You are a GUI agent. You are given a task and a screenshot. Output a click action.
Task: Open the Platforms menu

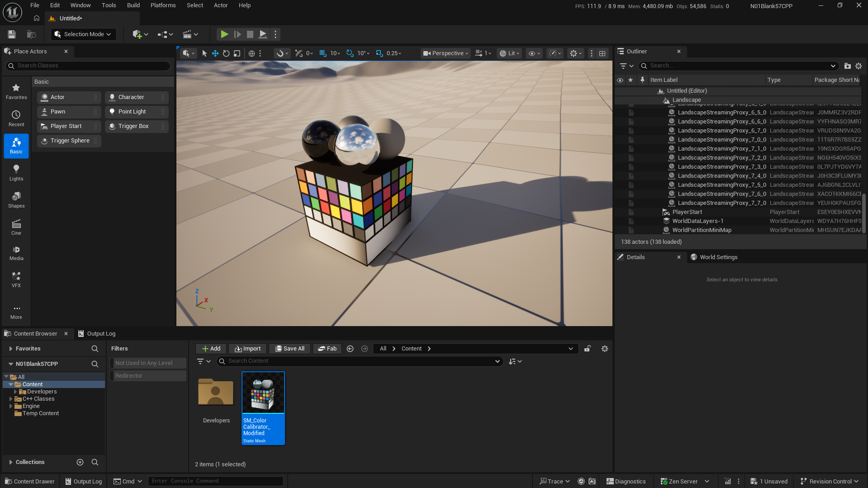(x=163, y=5)
